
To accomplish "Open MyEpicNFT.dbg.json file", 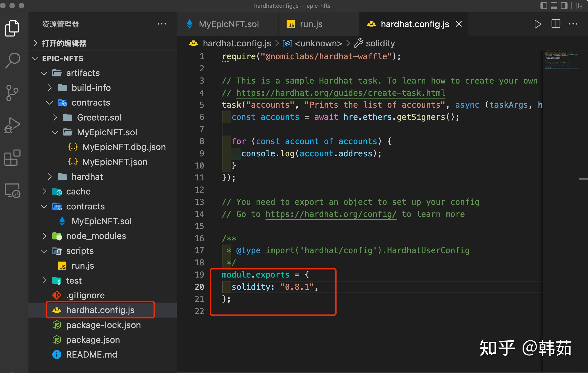I will (103, 147).
